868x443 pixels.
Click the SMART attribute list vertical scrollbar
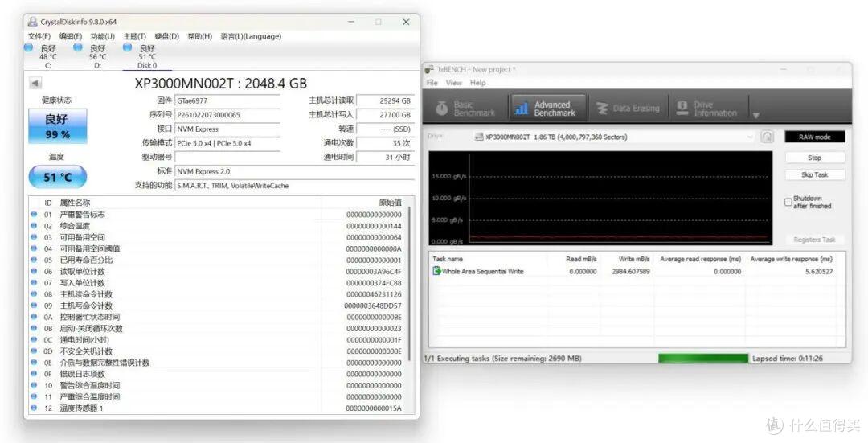click(410, 284)
